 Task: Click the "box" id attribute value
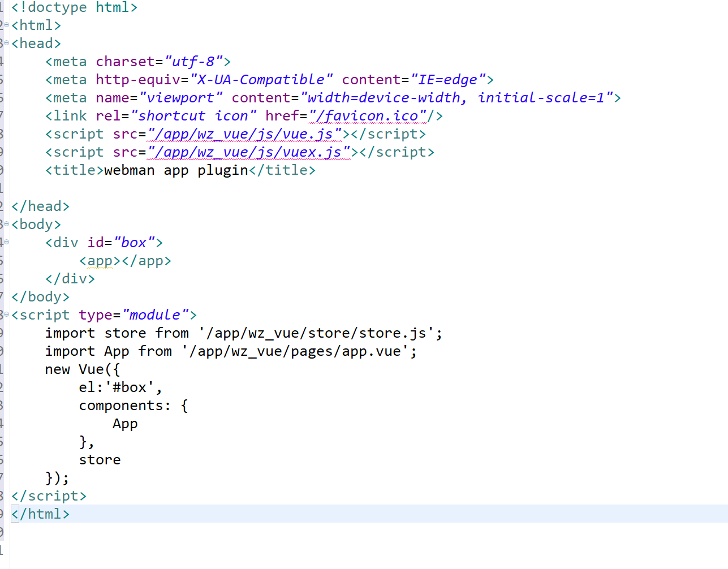tap(134, 243)
